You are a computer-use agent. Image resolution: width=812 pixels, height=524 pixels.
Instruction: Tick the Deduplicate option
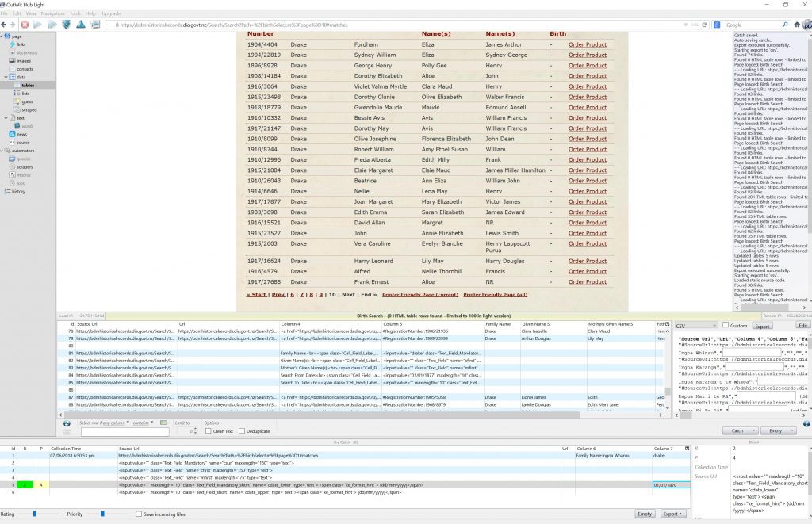[241, 431]
